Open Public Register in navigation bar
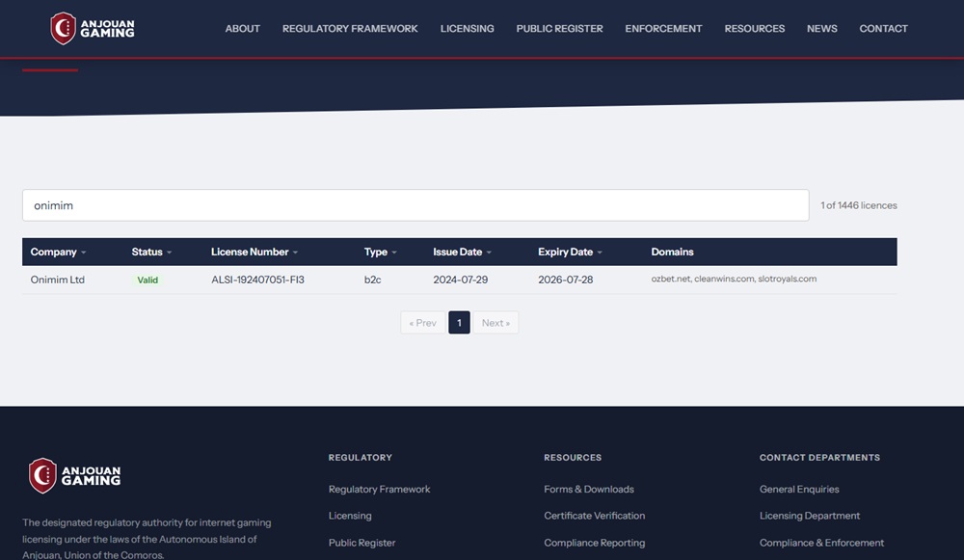This screenshot has height=560, width=964. coord(559,28)
